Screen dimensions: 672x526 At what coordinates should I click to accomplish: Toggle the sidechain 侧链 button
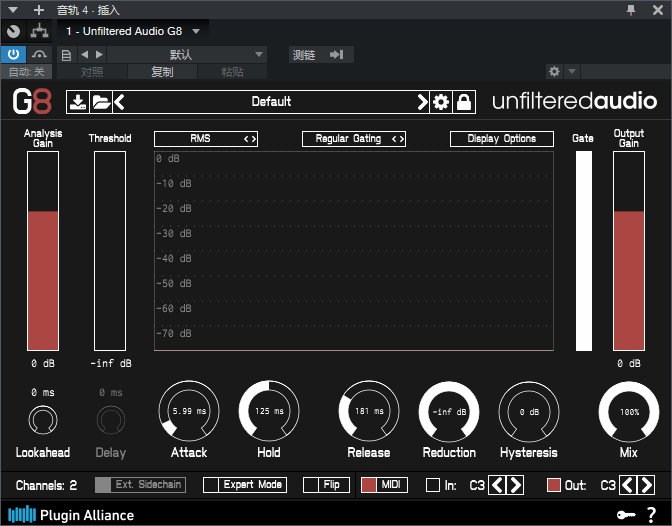tap(321, 55)
